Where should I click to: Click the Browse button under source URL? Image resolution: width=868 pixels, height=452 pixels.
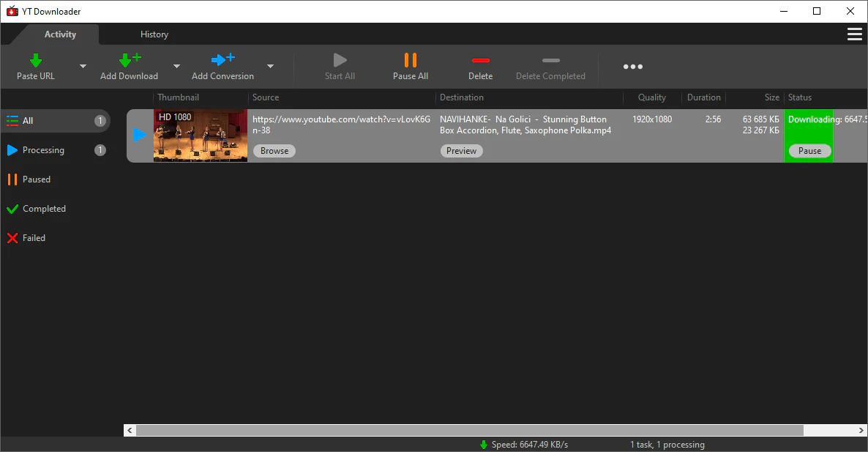click(274, 151)
